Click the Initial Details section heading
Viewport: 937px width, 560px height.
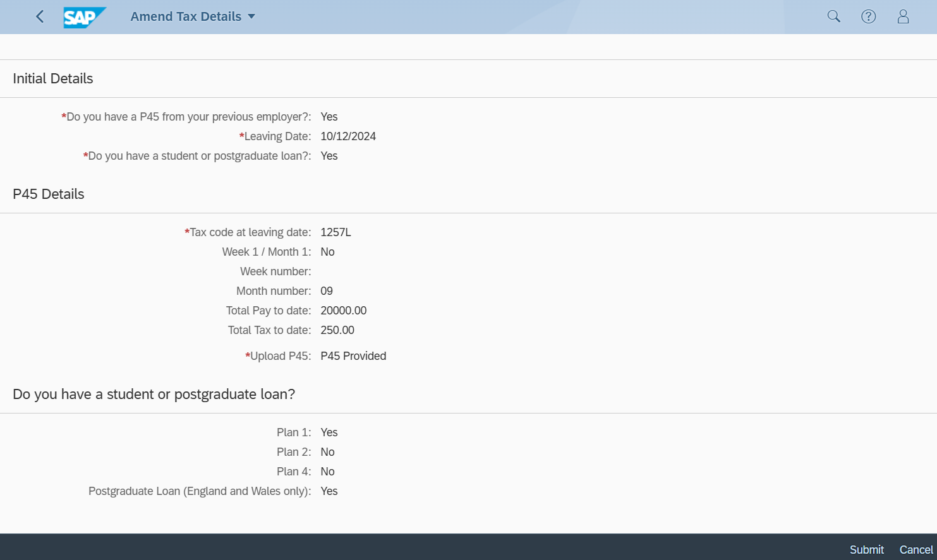click(53, 78)
